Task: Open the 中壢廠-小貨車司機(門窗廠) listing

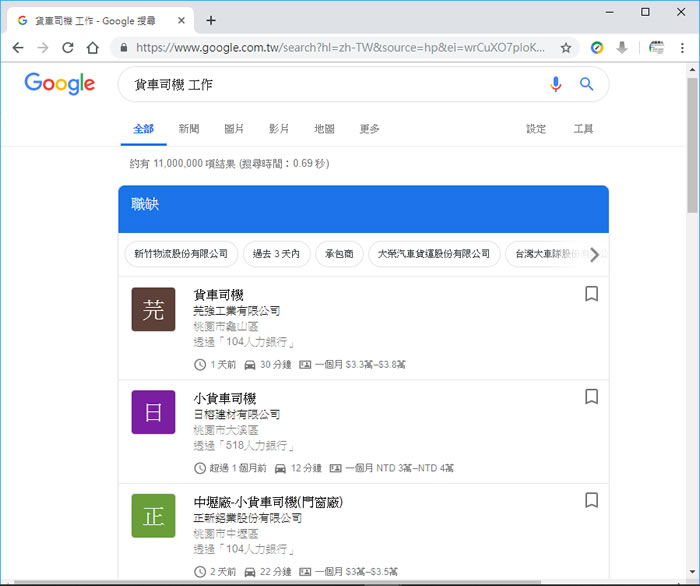Action: (x=268, y=502)
